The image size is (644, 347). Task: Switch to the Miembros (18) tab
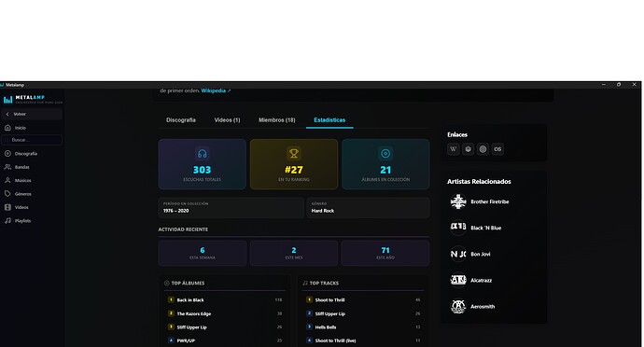(x=277, y=120)
